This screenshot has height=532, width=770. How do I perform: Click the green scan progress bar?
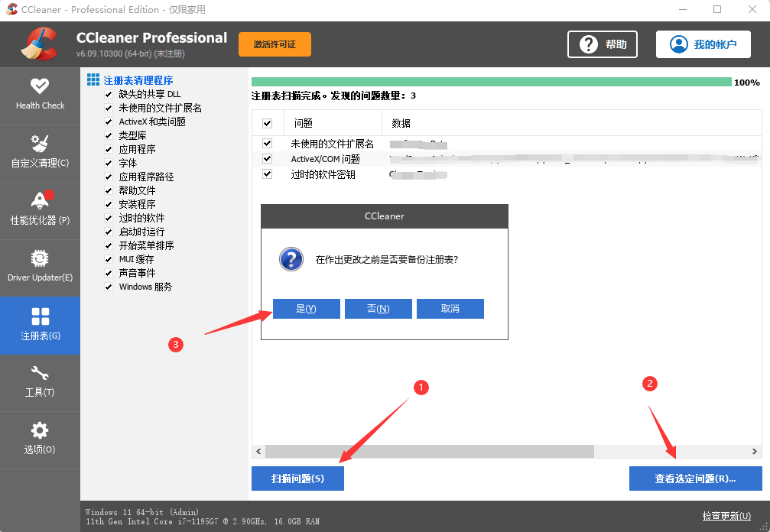pos(491,82)
